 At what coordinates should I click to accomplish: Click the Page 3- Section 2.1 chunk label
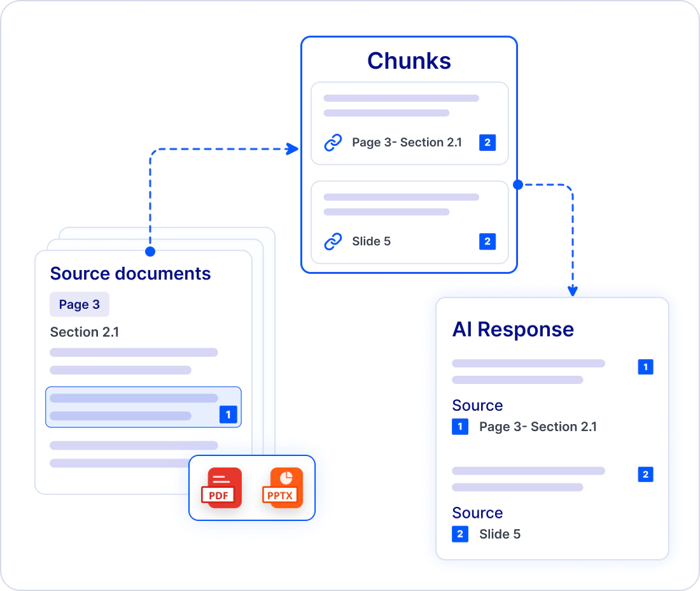407,143
